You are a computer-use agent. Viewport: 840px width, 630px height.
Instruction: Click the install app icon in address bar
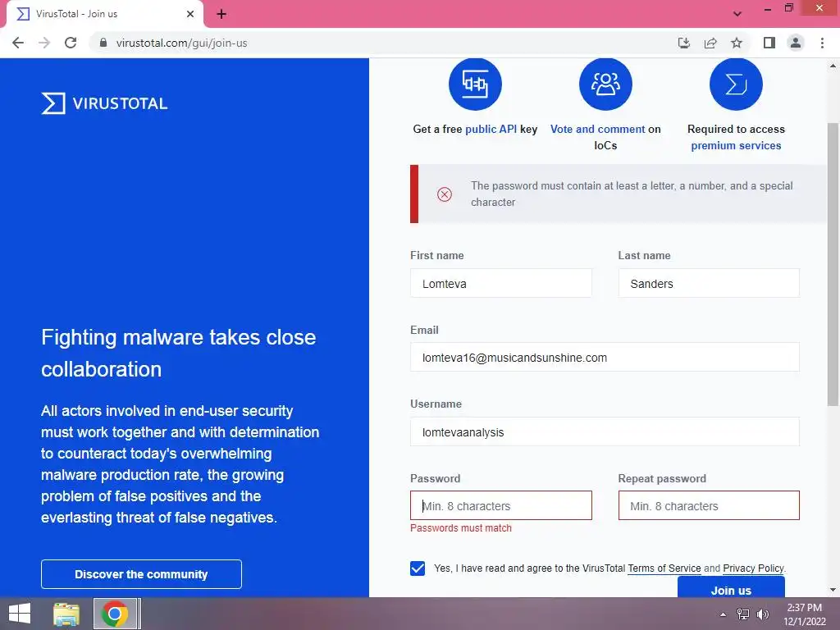pos(684,43)
